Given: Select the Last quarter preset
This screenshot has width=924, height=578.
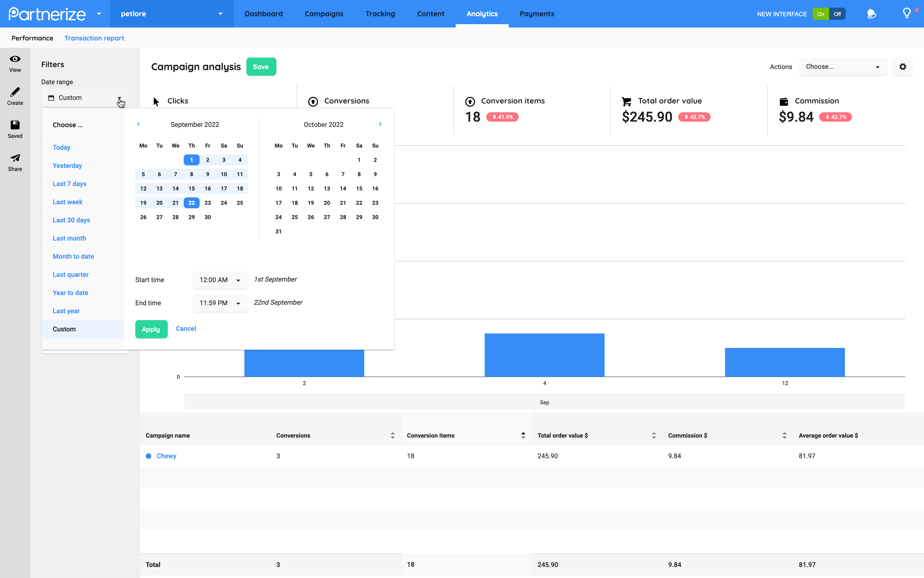Looking at the screenshot, I should (x=71, y=274).
